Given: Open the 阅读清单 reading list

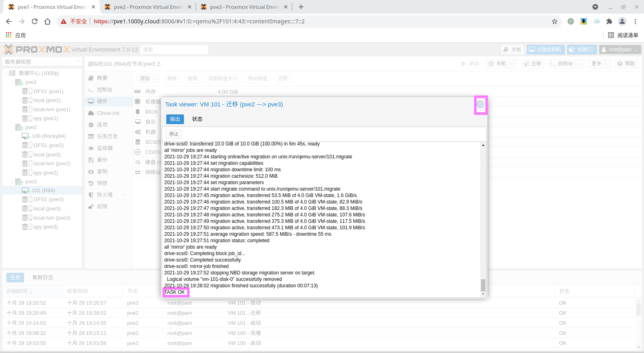Looking at the screenshot, I should (623, 35).
